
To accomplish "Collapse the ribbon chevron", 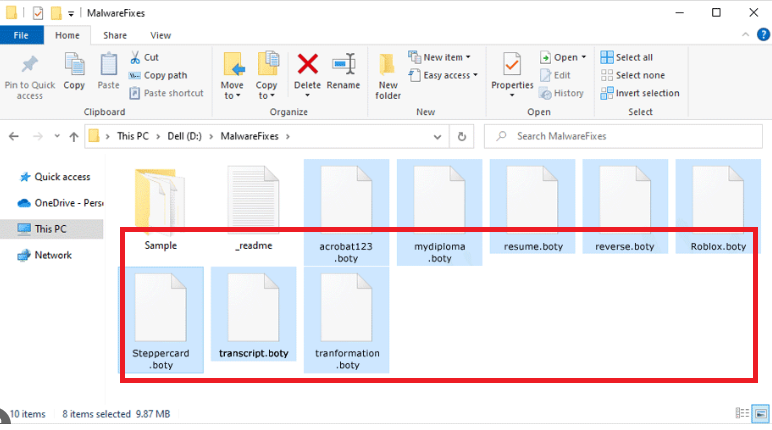I will (745, 34).
